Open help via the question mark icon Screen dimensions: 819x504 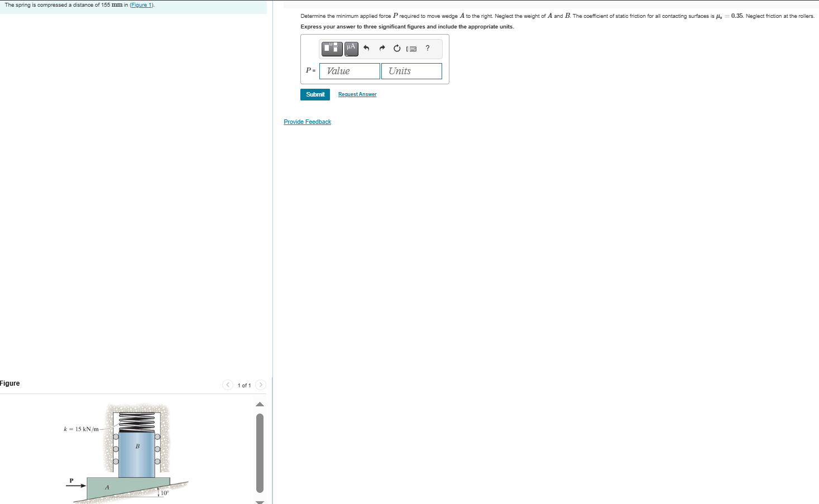click(427, 49)
